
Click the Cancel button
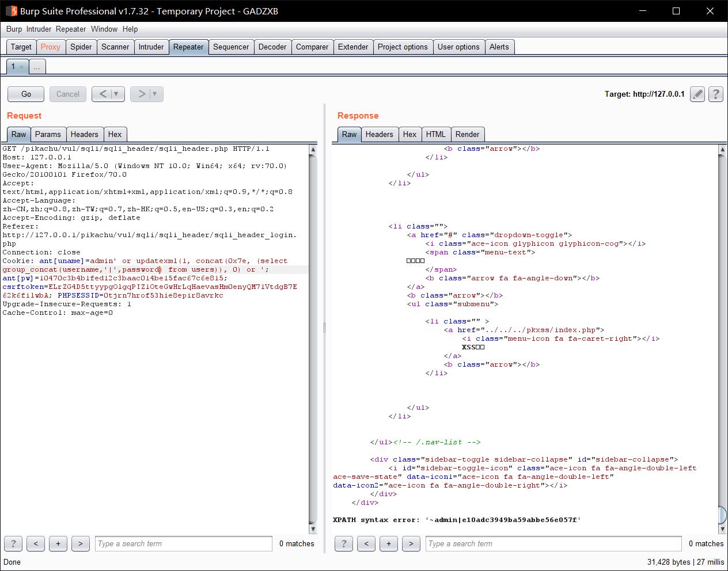coord(68,94)
